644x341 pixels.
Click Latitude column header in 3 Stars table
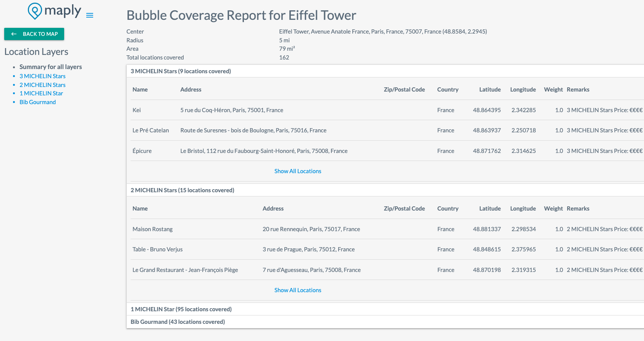point(490,90)
